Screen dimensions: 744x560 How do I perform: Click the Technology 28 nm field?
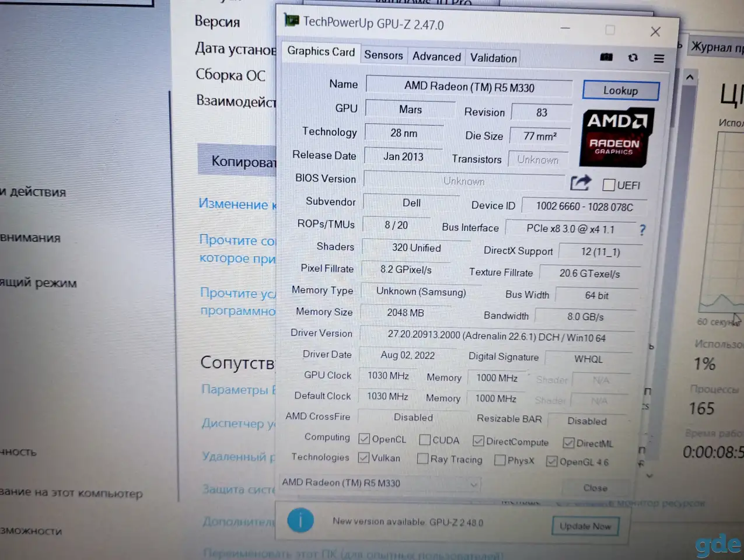[x=404, y=133]
